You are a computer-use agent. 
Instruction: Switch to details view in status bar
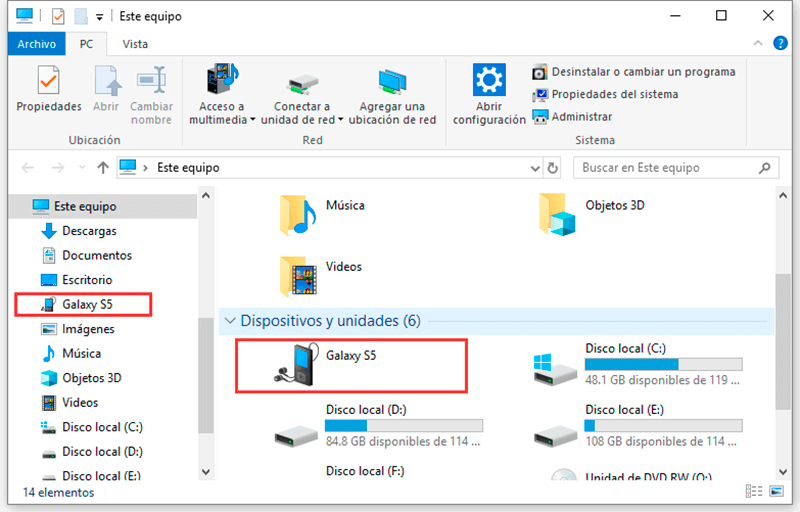[754, 491]
